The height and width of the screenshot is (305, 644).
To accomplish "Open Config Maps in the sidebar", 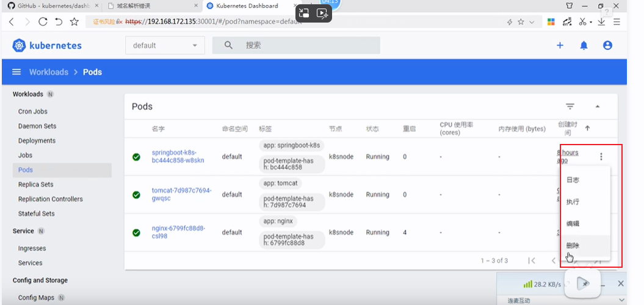I will [x=36, y=298].
